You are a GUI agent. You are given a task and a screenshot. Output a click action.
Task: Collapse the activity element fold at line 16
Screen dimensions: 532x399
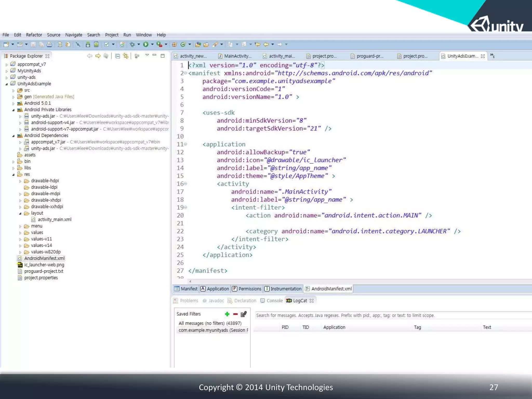point(185,184)
